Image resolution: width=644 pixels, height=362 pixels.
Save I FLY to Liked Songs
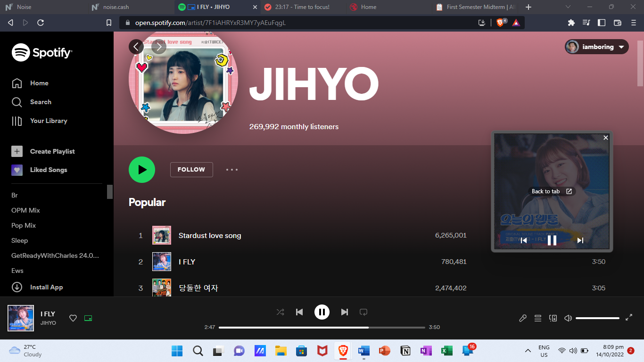click(x=73, y=318)
